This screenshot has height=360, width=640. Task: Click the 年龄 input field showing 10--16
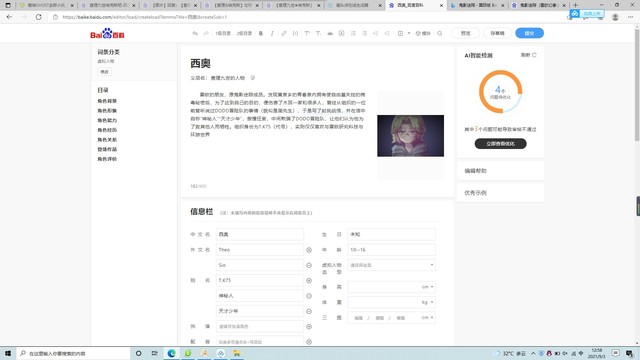click(x=391, y=250)
